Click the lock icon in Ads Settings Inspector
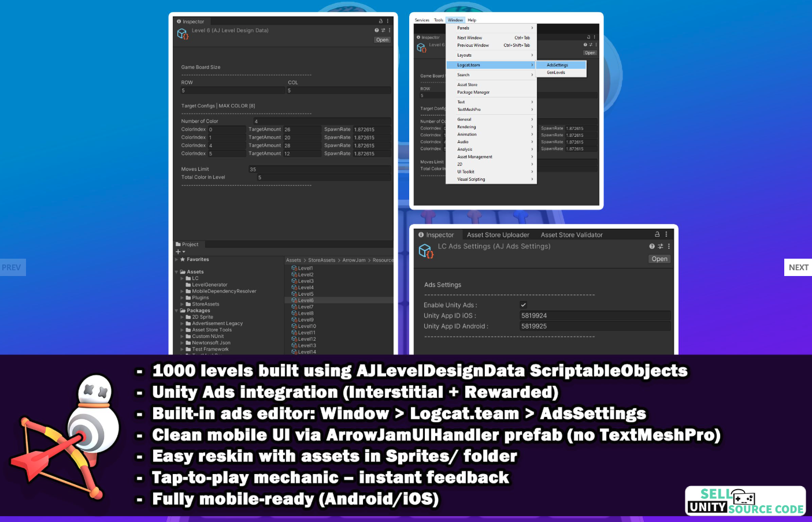Image resolution: width=812 pixels, height=522 pixels. tap(657, 234)
